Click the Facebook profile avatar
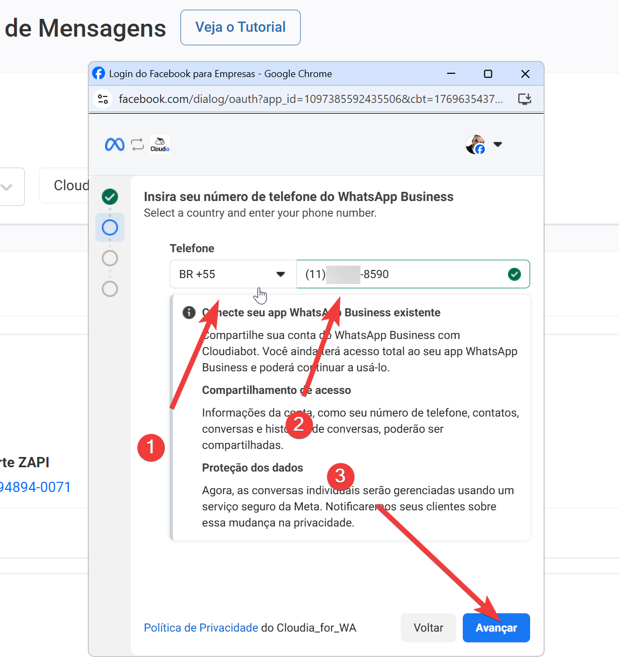 tap(476, 144)
